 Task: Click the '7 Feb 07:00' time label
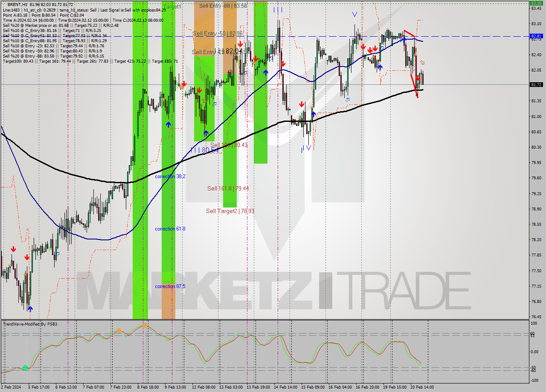[x=93, y=387]
